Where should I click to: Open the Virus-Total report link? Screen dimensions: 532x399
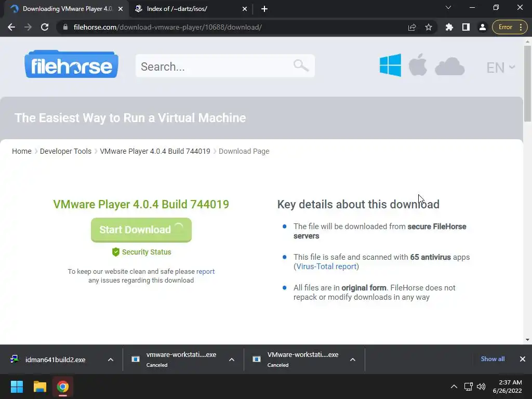(x=326, y=267)
